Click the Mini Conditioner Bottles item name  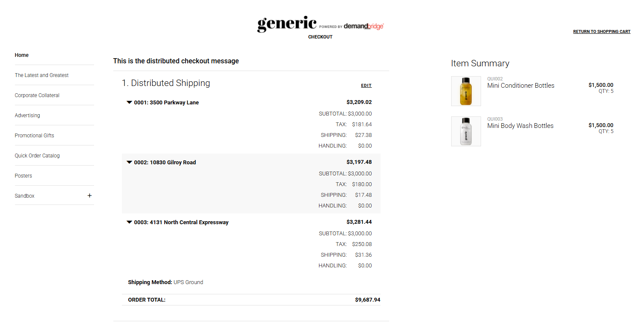521,86
